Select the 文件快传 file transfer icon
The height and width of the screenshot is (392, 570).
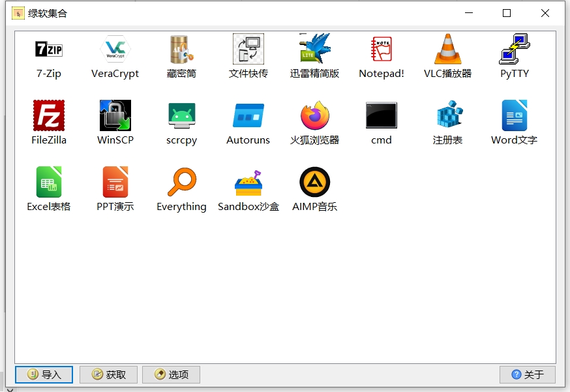[248, 49]
